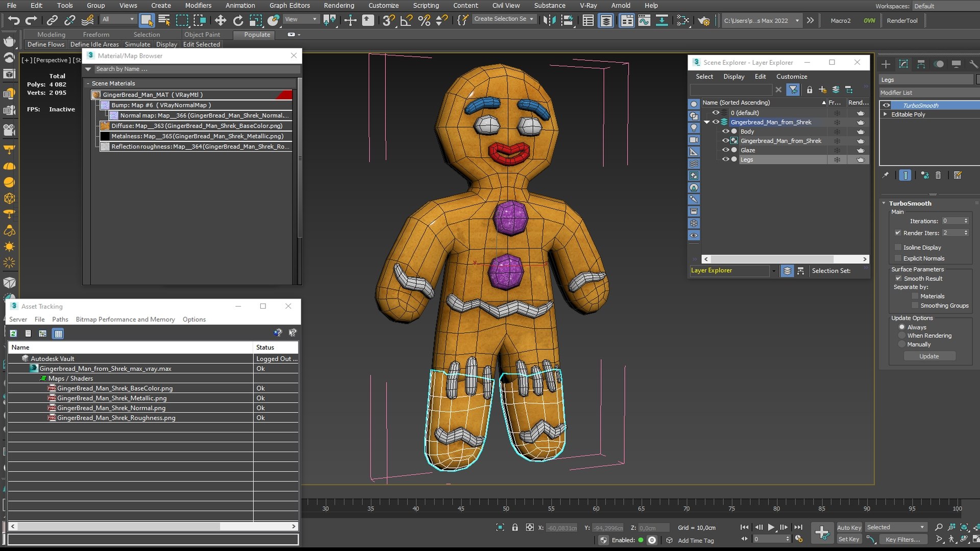Click the Undo arrow in main toolbar
The image size is (980, 551).
14,20
